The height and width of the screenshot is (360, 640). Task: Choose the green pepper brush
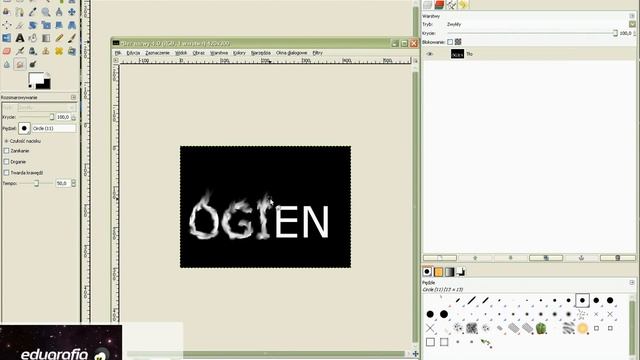tap(541, 328)
